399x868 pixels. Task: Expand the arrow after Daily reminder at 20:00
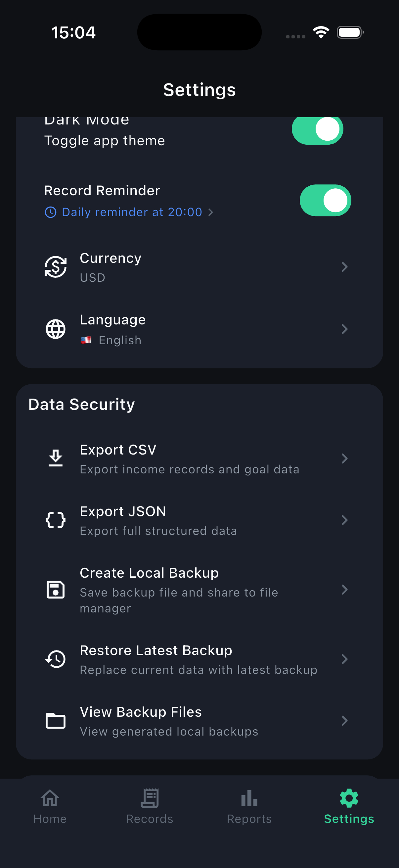pyautogui.click(x=211, y=212)
